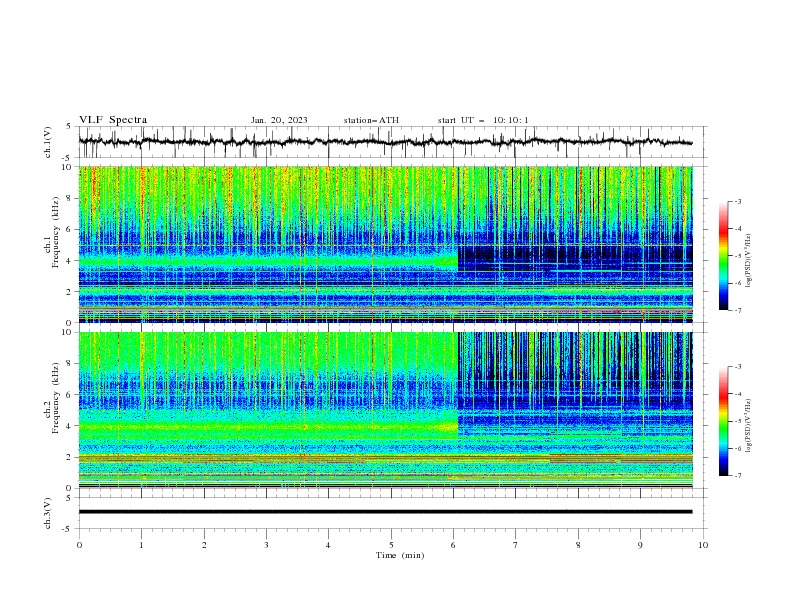Click the '-4' tick on ch.2 color bar

click(x=737, y=394)
